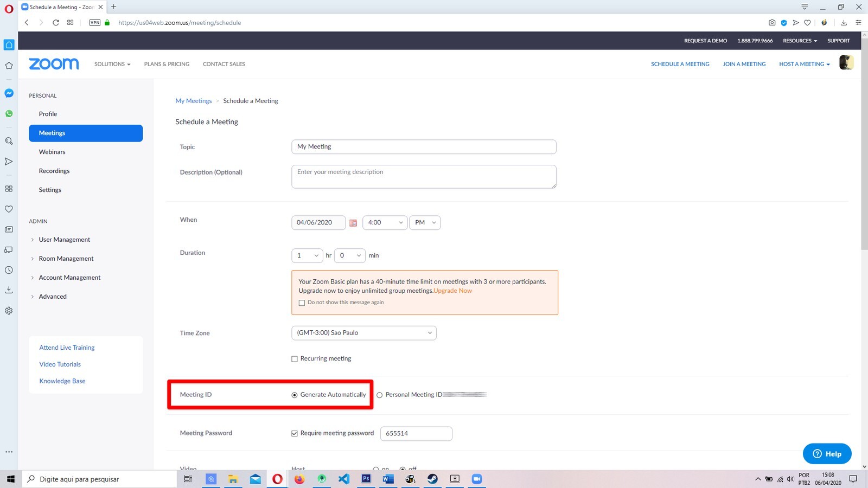The image size is (868, 488).
Task: Enable the Recurring meeting checkbox
Action: tap(295, 359)
